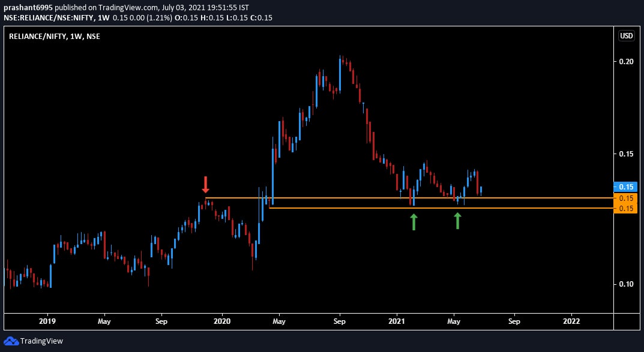Click the lower orange 0.15 line price label

[x=625, y=209]
